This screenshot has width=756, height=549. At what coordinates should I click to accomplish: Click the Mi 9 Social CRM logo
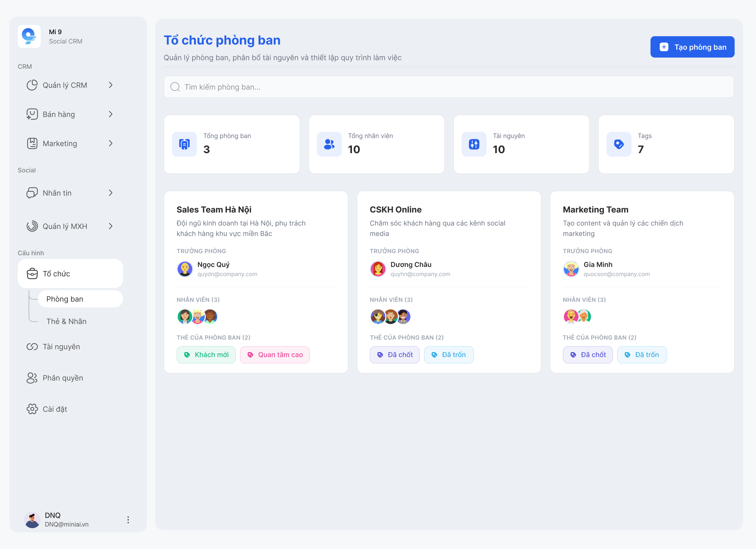point(29,36)
